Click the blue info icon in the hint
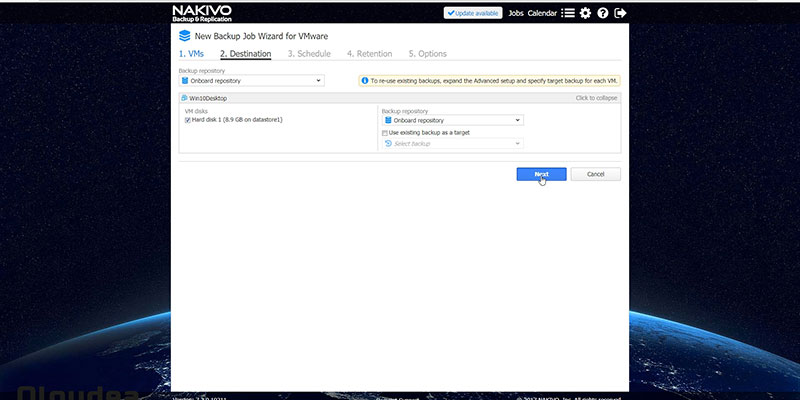 (365, 81)
